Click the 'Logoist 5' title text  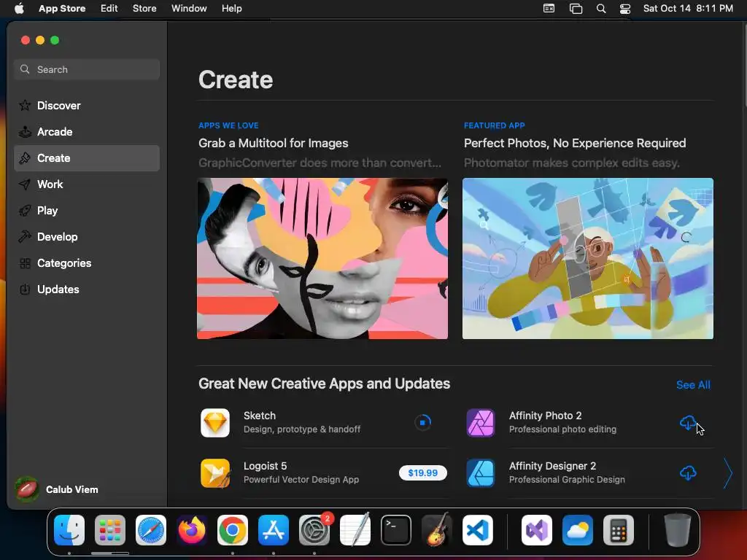266,466
